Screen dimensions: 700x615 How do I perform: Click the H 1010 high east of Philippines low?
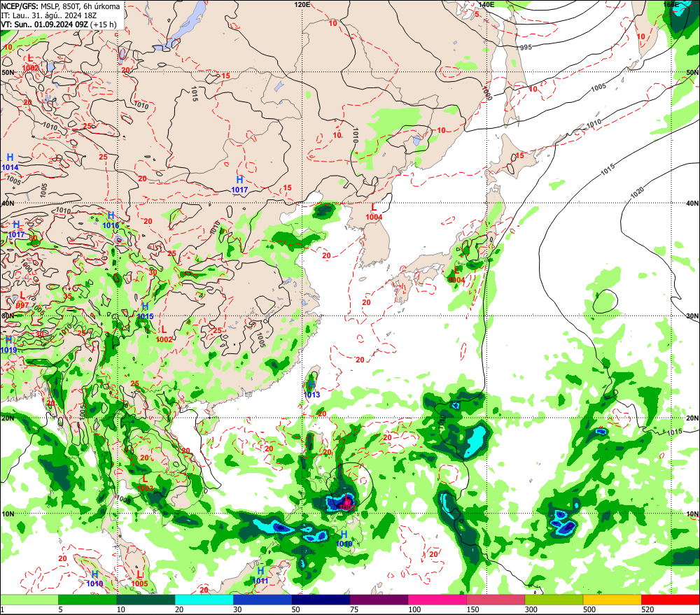(344, 539)
